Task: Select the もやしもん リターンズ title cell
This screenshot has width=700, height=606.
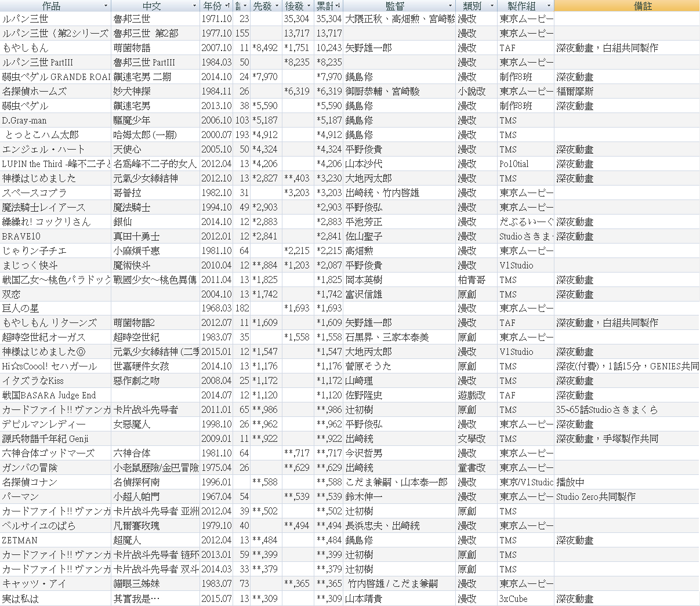Action: pyautogui.click(x=56, y=322)
